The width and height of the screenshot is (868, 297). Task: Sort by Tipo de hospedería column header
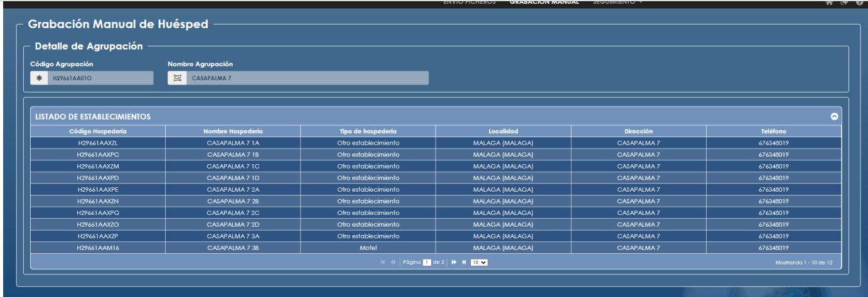click(368, 132)
